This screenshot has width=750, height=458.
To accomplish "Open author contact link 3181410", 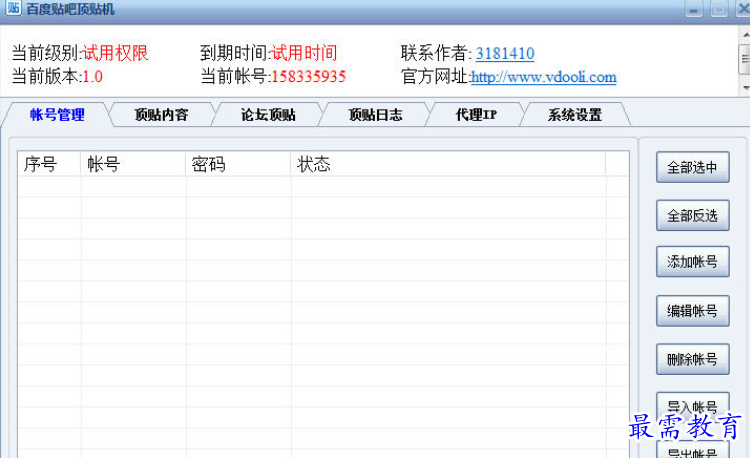I will click(505, 53).
